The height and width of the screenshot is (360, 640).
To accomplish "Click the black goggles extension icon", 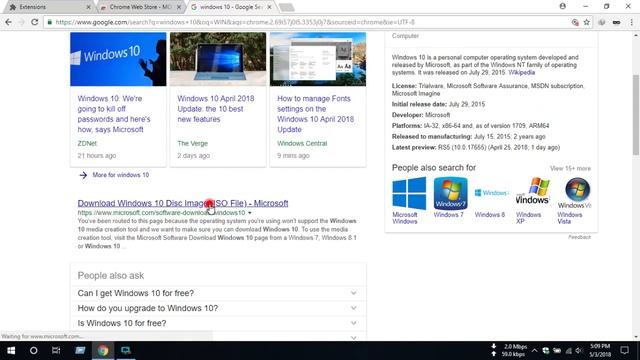I will point(616,22).
